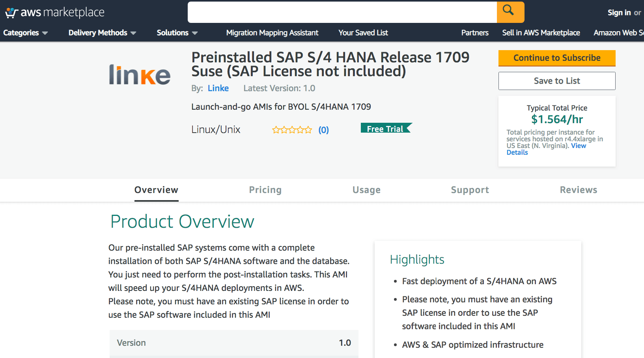Switch to the Usage tab
The image size is (644, 358).
coord(366,190)
